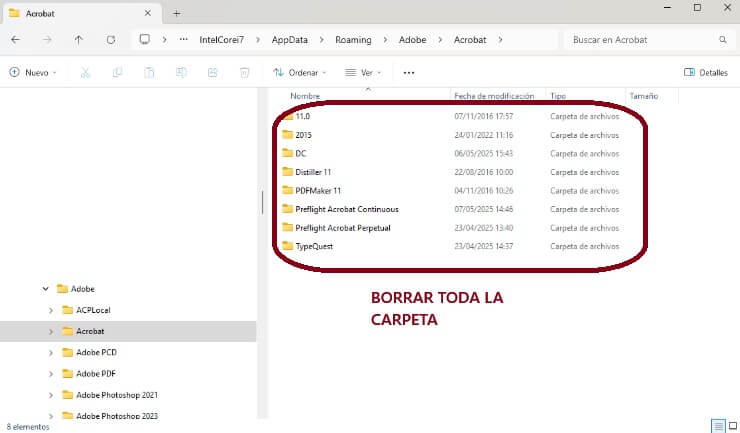Select the Adobe folder in tree

click(83, 289)
